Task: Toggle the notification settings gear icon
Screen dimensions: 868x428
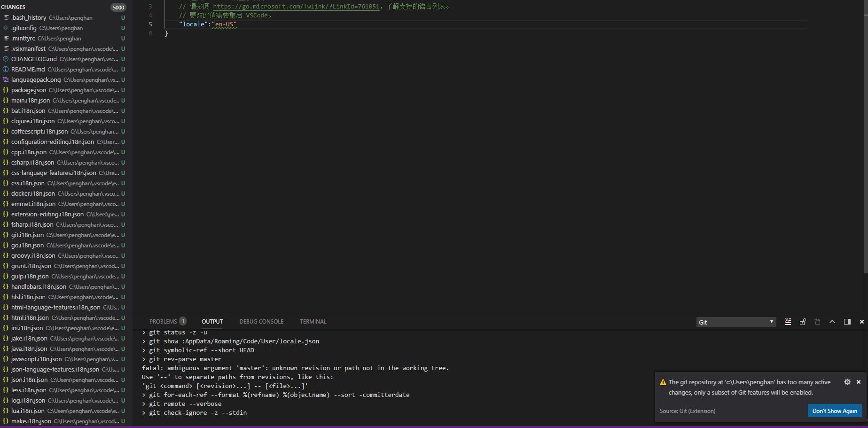Action: [x=847, y=382]
